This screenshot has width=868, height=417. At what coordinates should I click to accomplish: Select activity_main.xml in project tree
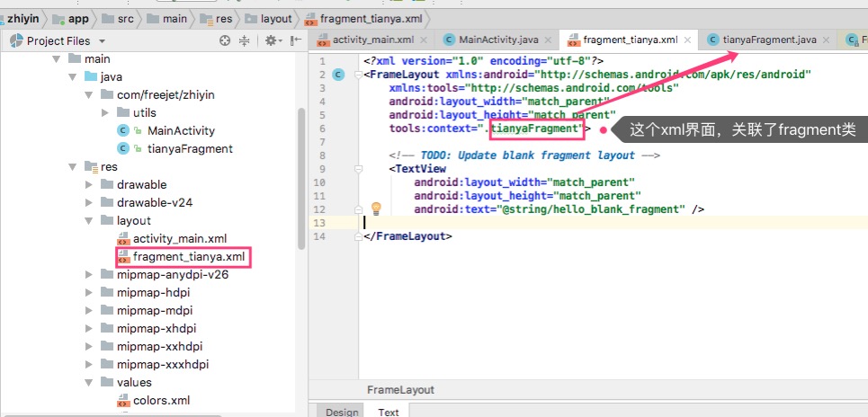(x=179, y=238)
